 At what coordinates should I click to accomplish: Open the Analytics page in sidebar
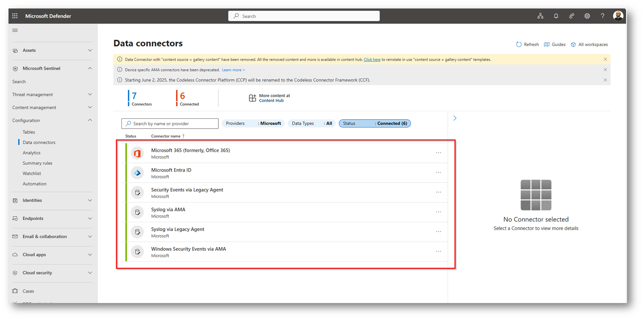(x=32, y=153)
